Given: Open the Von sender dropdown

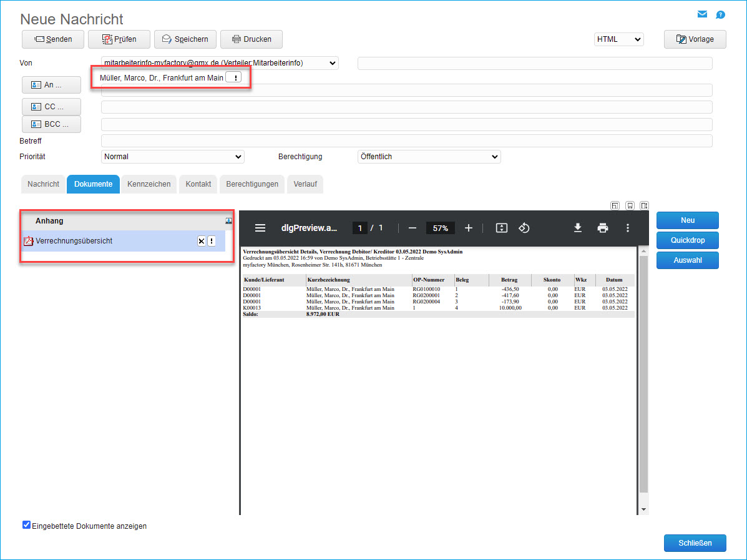Looking at the screenshot, I should pyautogui.click(x=219, y=62).
